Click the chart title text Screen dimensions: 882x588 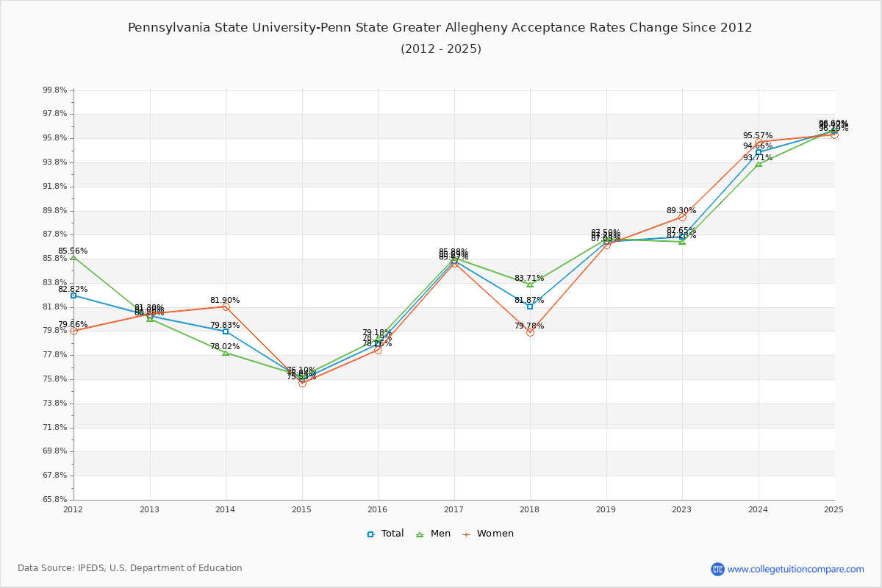440,28
